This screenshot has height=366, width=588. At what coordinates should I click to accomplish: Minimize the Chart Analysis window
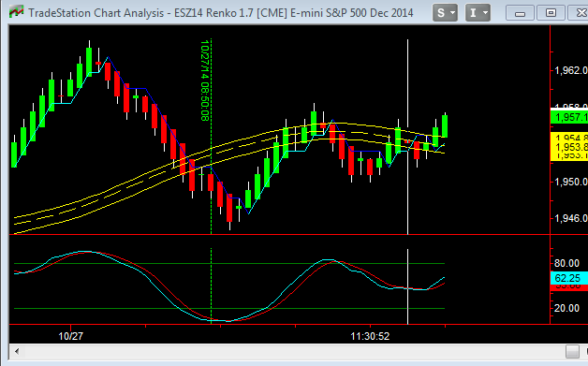(x=520, y=13)
